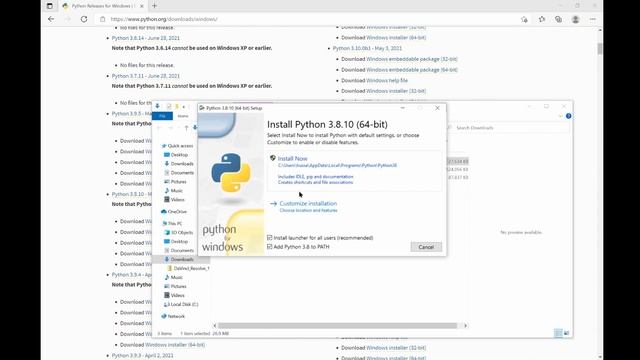Open Edge Settings and more menu
The image size is (640, 360).
593,19
